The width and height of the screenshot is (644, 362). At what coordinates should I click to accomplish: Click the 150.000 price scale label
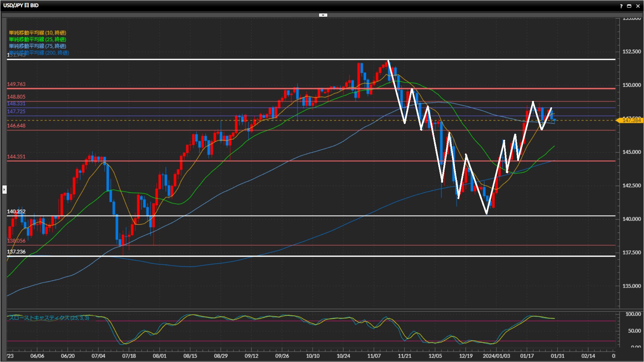631,85
